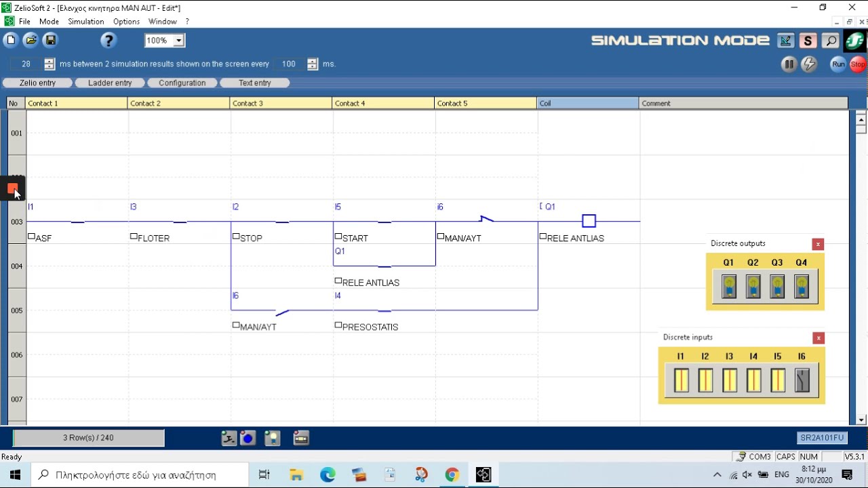The width and height of the screenshot is (868, 488).
Task: Open File Explorer from taskbar
Action: 296,474
